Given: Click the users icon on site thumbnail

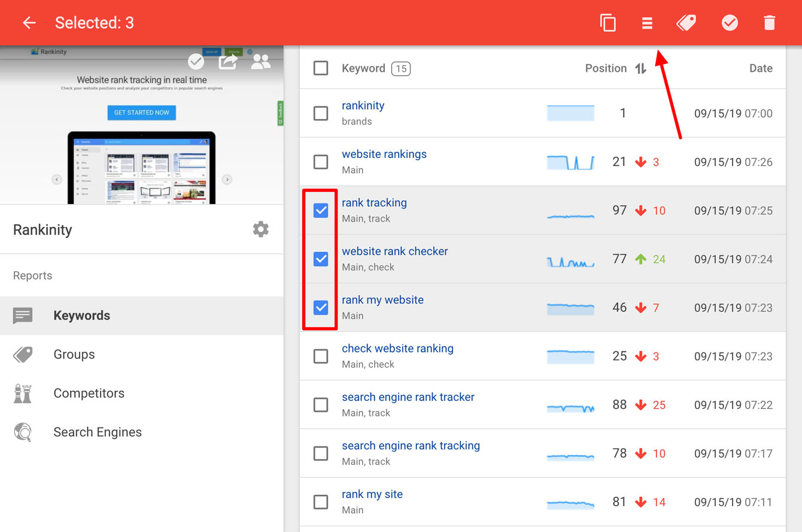Looking at the screenshot, I should (x=261, y=62).
